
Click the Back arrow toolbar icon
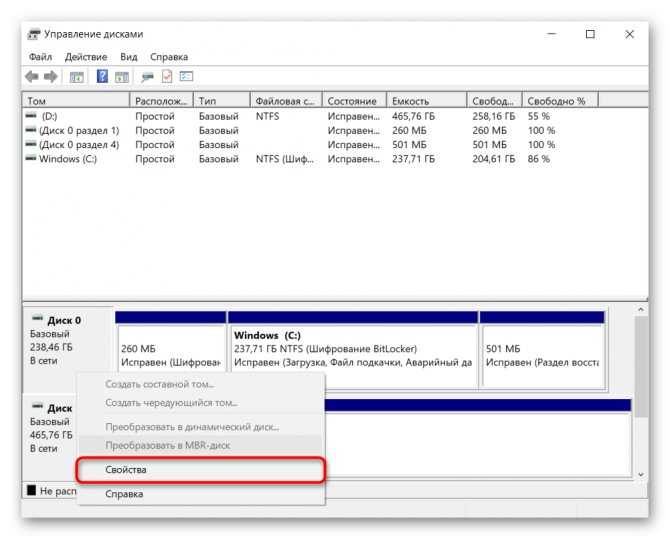[x=32, y=77]
